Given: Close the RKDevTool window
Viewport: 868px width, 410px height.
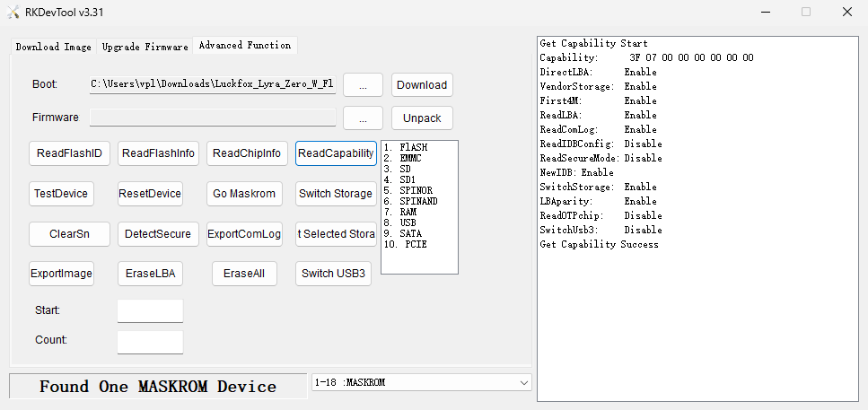Looking at the screenshot, I should (x=847, y=13).
